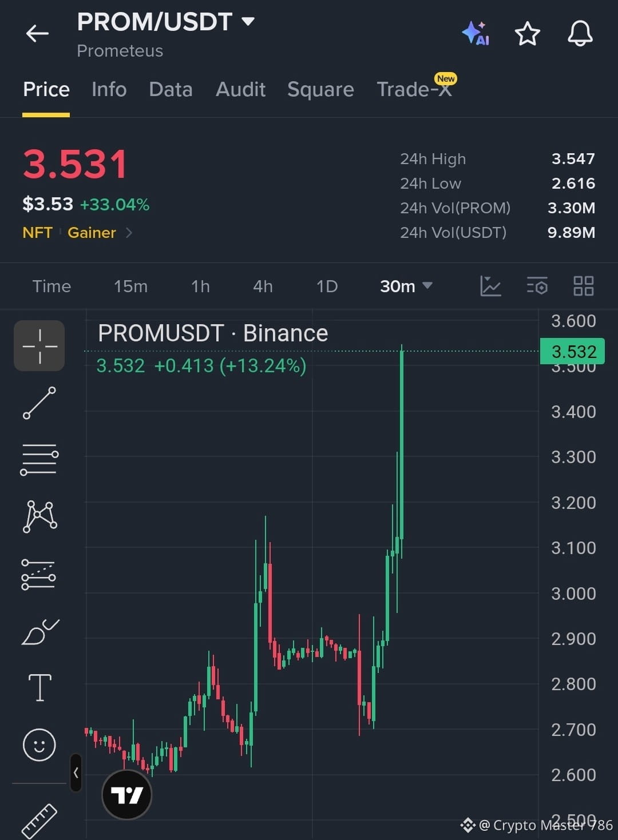Select the long position forecasting tool
Viewport: 618px width, 840px height.
[38, 574]
